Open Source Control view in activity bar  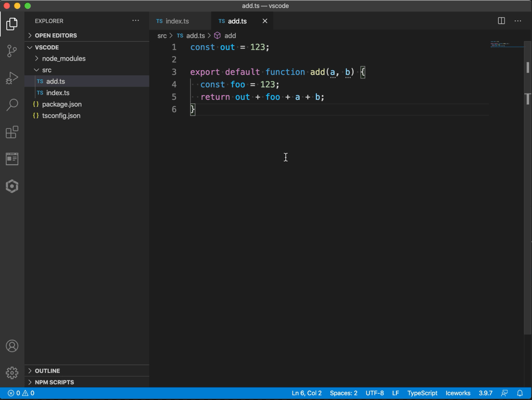coord(12,51)
